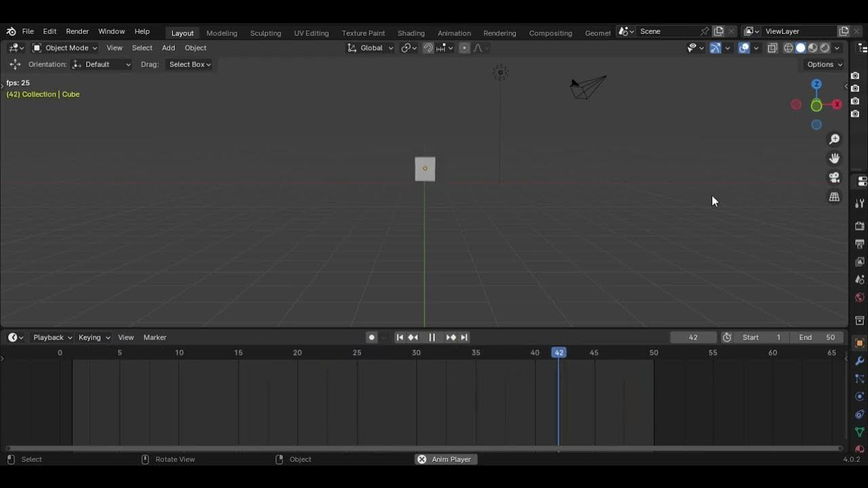The width and height of the screenshot is (868, 488).
Task: Open the Playback popover
Action: [52, 338]
